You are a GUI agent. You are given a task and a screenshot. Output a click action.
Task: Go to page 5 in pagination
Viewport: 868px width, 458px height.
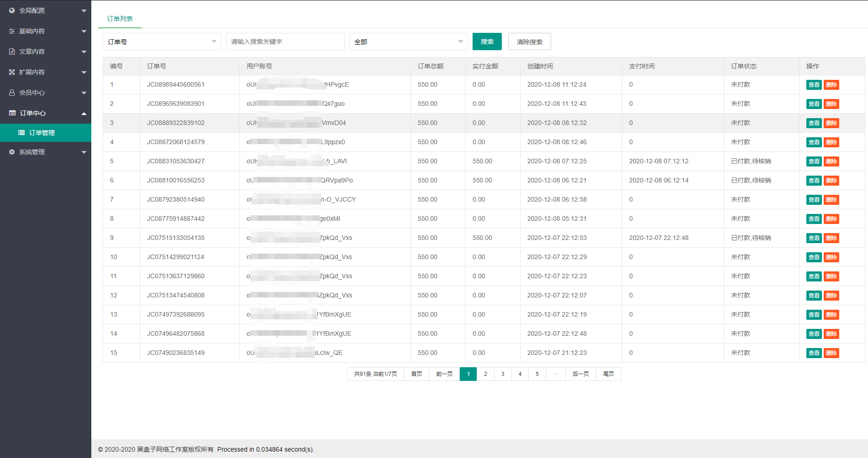pos(537,374)
